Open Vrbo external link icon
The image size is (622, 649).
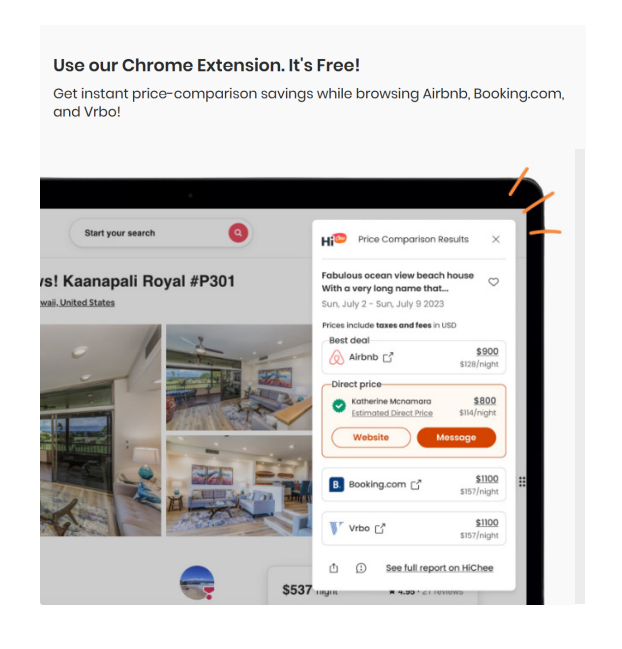379,529
